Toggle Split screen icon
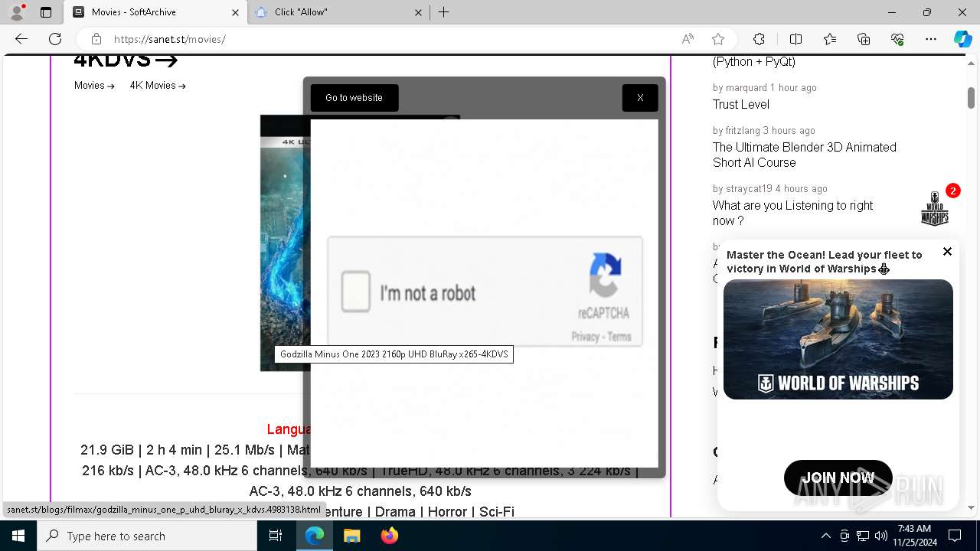The height and width of the screenshot is (551, 980). pos(795,39)
